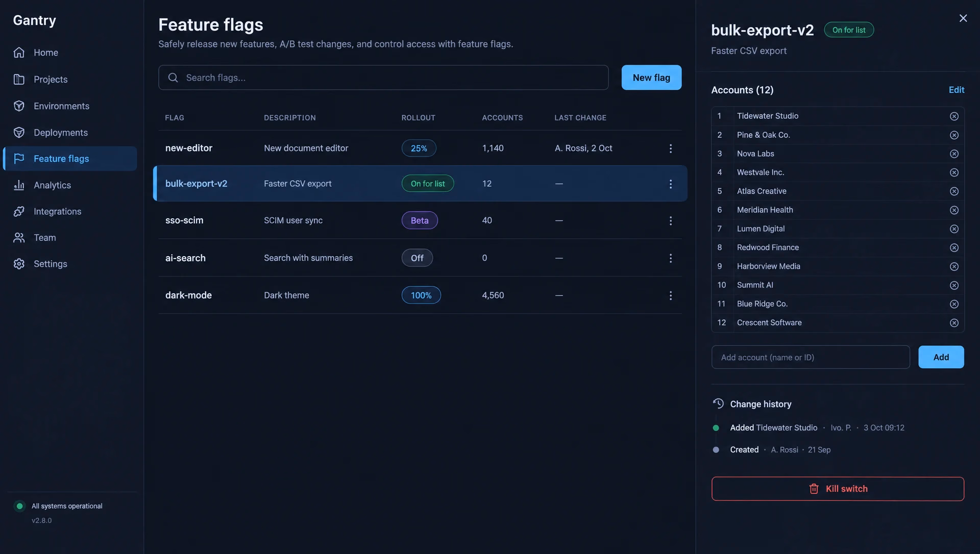Image resolution: width=980 pixels, height=554 pixels.
Task: Click the ROLLOUT column header
Action: tap(419, 118)
